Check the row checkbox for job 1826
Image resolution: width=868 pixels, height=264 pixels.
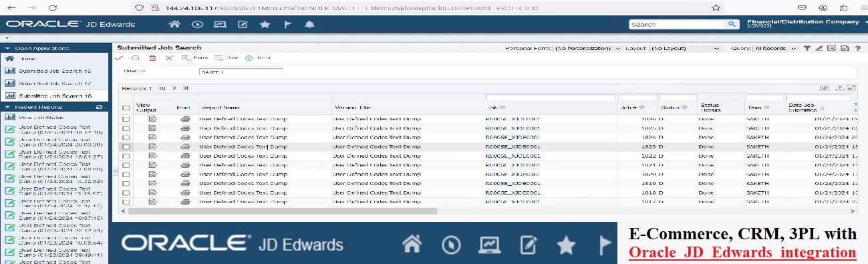click(x=126, y=118)
